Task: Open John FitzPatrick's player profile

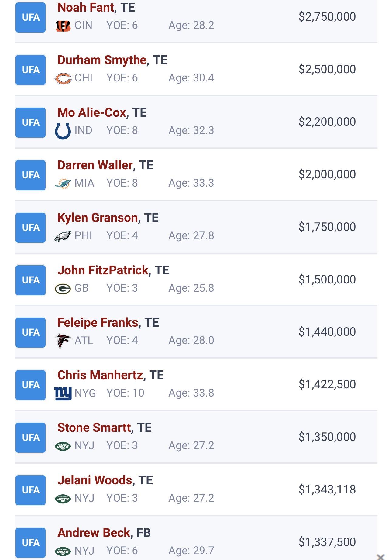Action: click(x=103, y=270)
